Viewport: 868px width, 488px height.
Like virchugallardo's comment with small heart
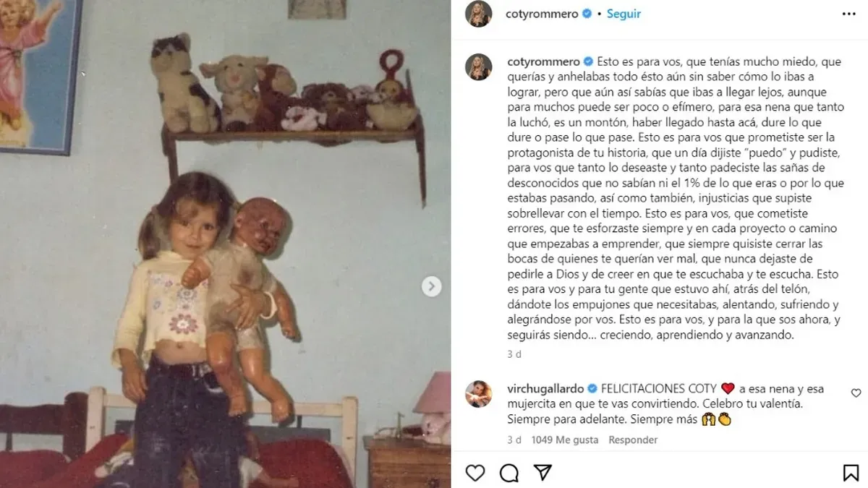coord(856,393)
